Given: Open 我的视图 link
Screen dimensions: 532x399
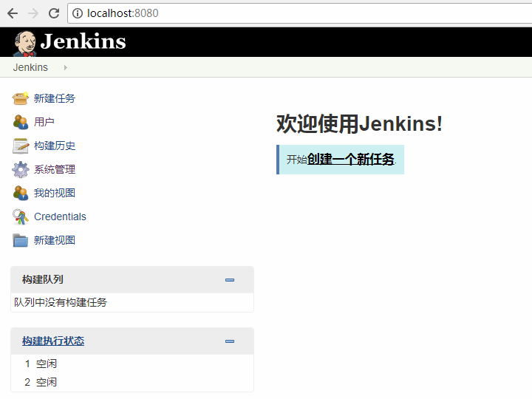Looking at the screenshot, I should click(54, 193).
